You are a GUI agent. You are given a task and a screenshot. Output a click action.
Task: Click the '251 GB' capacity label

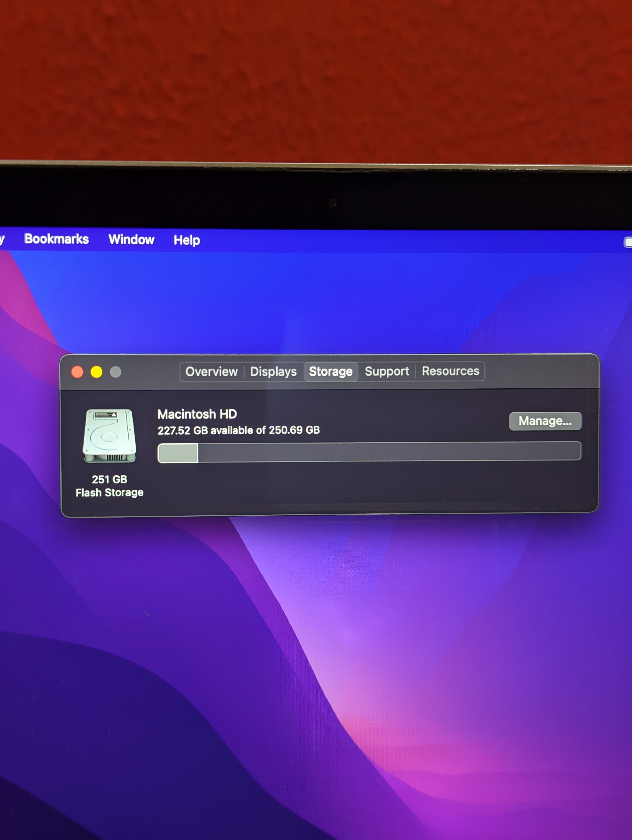[x=109, y=479]
